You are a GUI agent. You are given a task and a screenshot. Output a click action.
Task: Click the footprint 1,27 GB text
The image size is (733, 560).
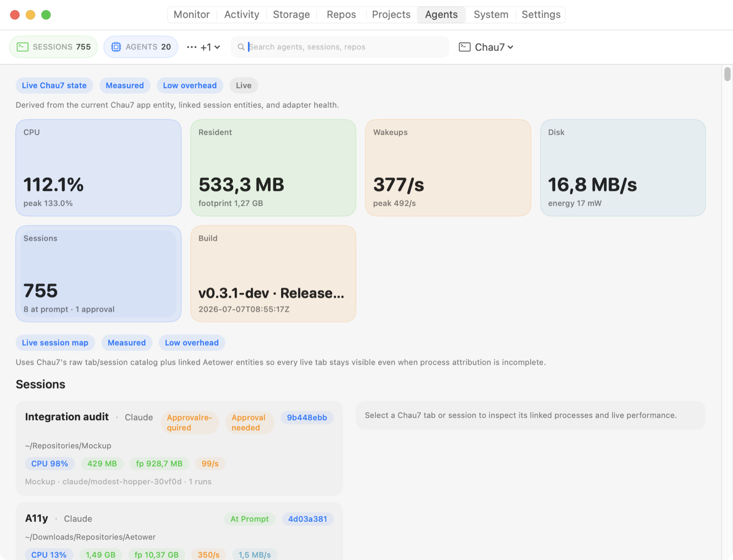coord(231,203)
